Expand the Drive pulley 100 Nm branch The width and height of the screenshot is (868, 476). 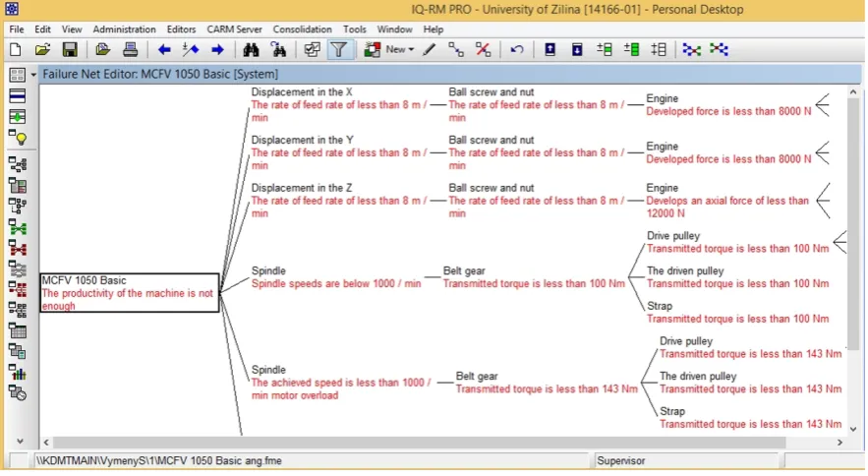(x=839, y=242)
